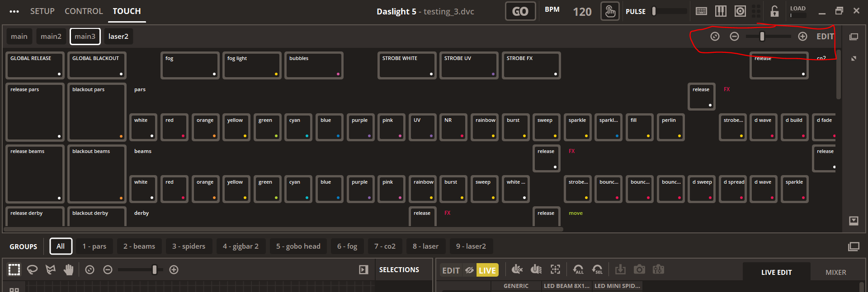Select the lasso selection tool
Screen dimensions: 868x292
click(32, 270)
